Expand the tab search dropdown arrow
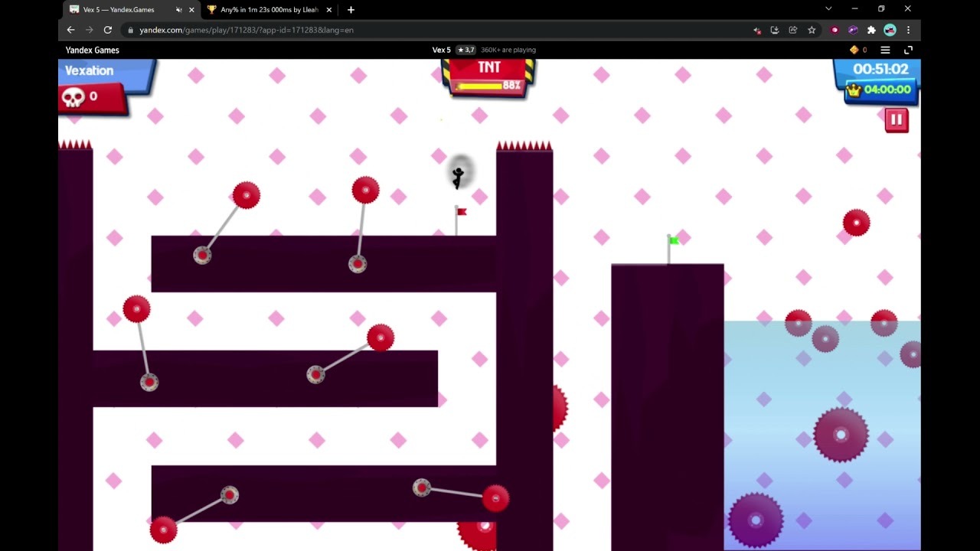 [x=828, y=9]
